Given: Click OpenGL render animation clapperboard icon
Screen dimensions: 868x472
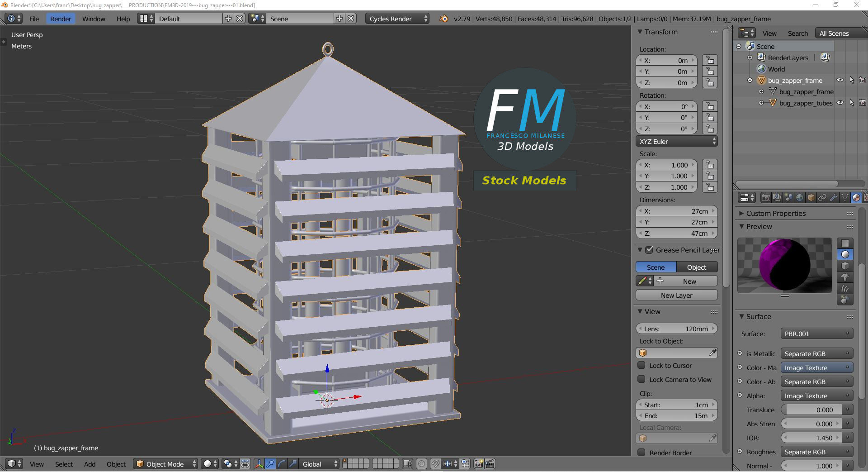Looking at the screenshot, I should click(x=490, y=464).
